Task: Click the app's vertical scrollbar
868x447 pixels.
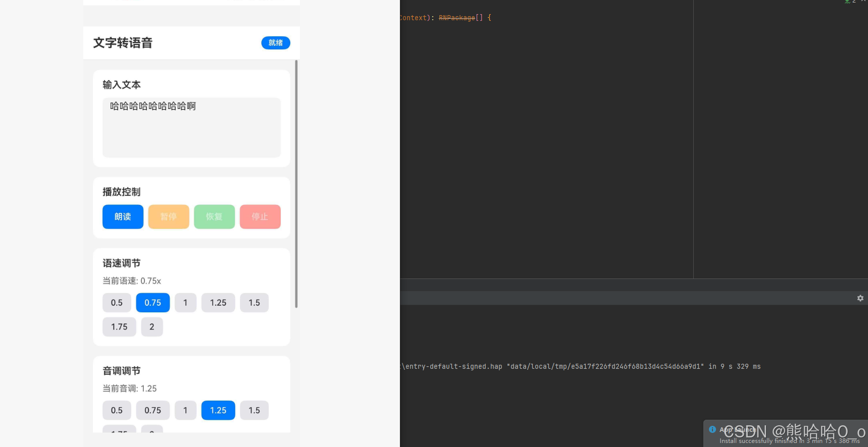Action: click(x=296, y=184)
